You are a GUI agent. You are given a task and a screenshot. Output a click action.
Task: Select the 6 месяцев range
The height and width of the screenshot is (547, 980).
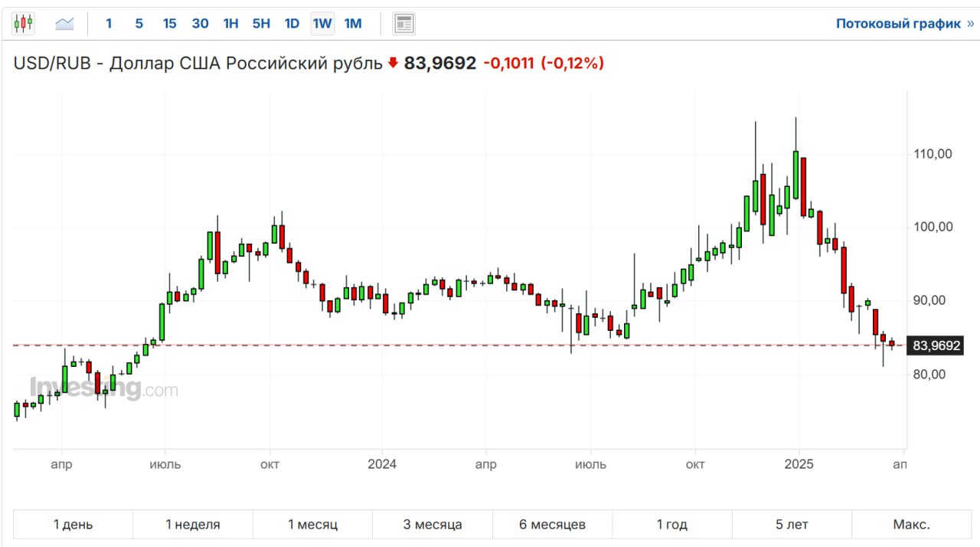552,525
